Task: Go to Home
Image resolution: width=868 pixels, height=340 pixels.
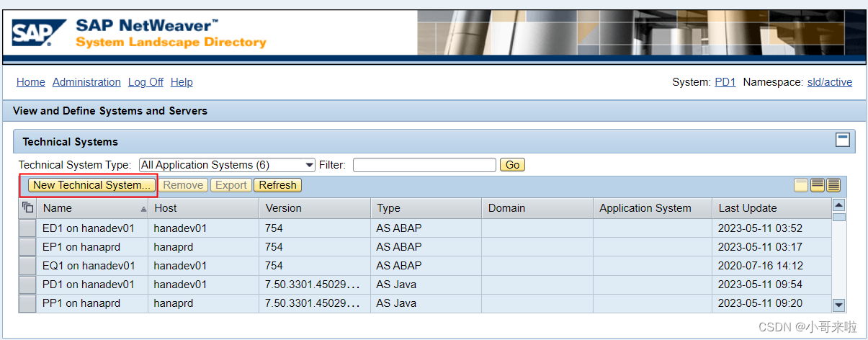Action: (31, 82)
